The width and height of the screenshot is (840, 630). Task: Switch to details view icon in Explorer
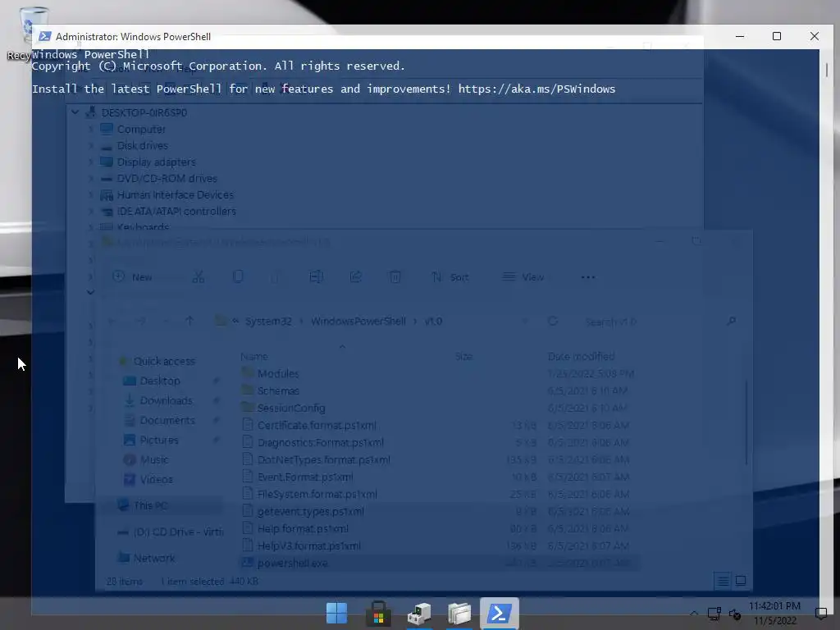(x=723, y=581)
